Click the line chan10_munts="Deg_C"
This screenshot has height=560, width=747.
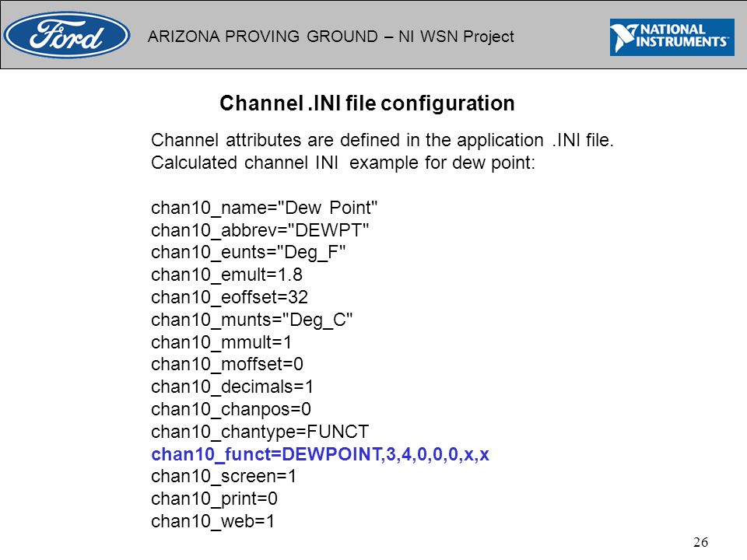click(x=252, y=320)
